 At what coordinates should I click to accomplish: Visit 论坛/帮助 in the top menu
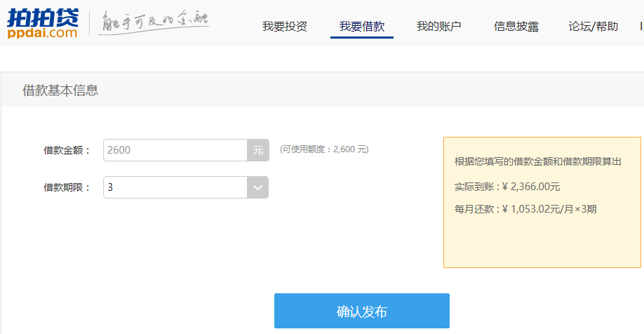[x=593, y=26]
